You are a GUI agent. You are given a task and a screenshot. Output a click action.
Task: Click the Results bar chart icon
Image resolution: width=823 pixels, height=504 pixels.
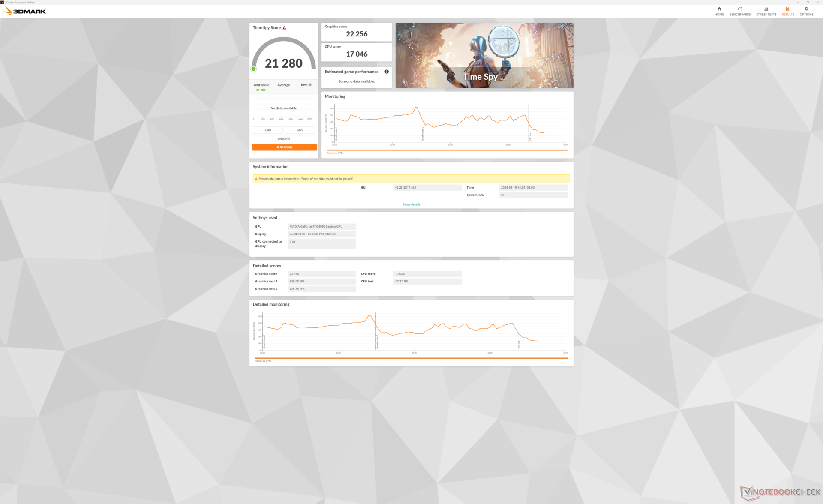click(x=788, y=9)
